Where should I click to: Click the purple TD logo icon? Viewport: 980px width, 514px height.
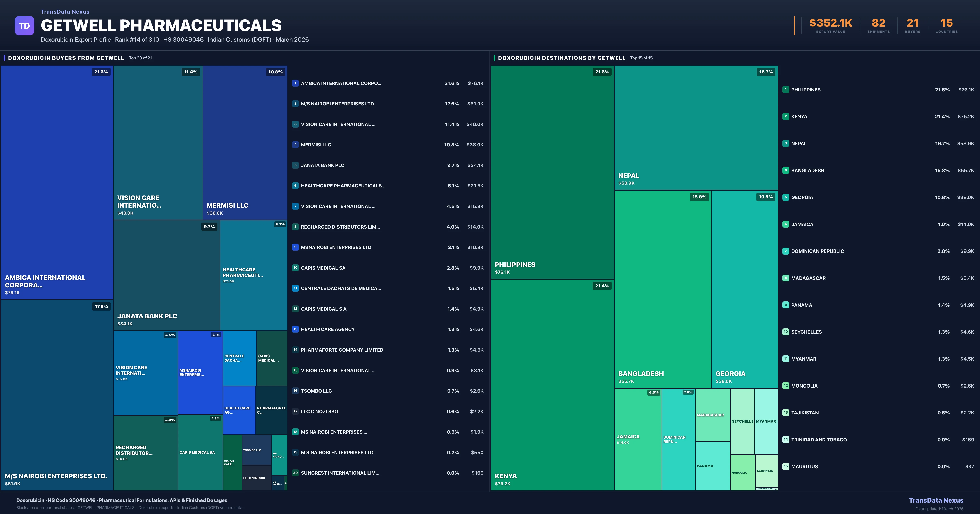[x=24, y=26]
